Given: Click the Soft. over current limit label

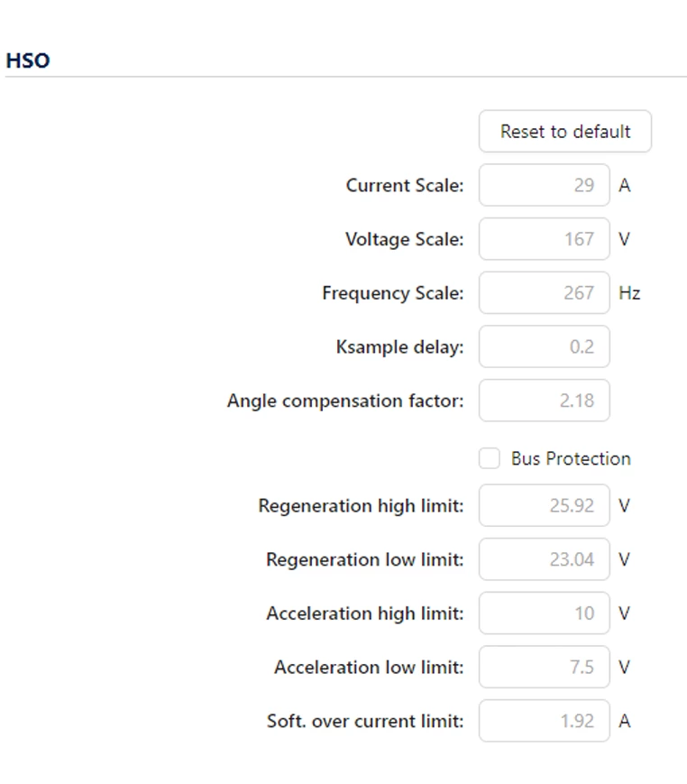Looking at the screenshot, I should point(365,721).
